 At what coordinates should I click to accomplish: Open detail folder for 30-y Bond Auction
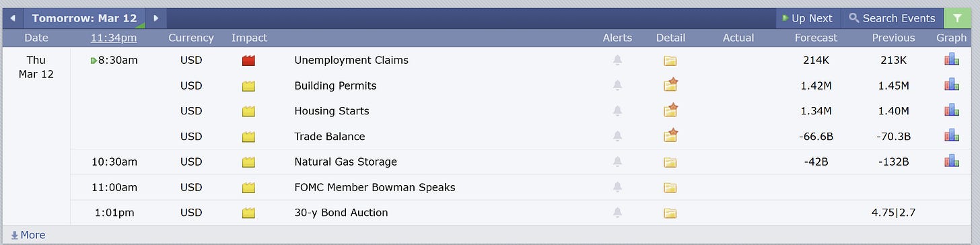tap(670, 213)
